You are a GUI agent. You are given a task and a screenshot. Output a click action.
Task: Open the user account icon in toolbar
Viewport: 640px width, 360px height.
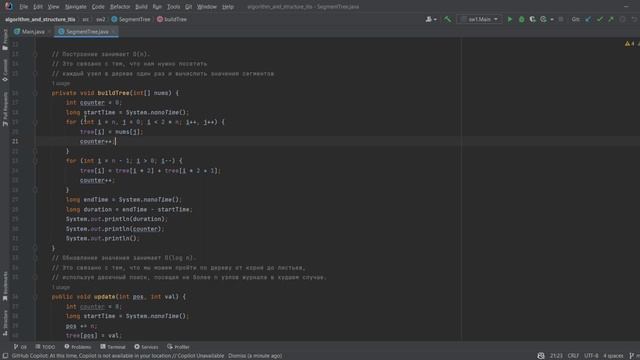431,19
